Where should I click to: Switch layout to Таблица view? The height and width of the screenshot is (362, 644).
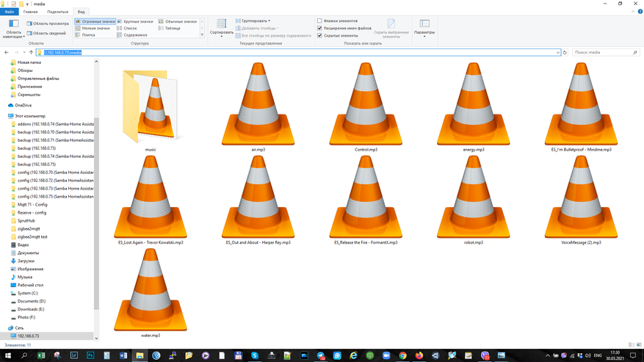169,29
